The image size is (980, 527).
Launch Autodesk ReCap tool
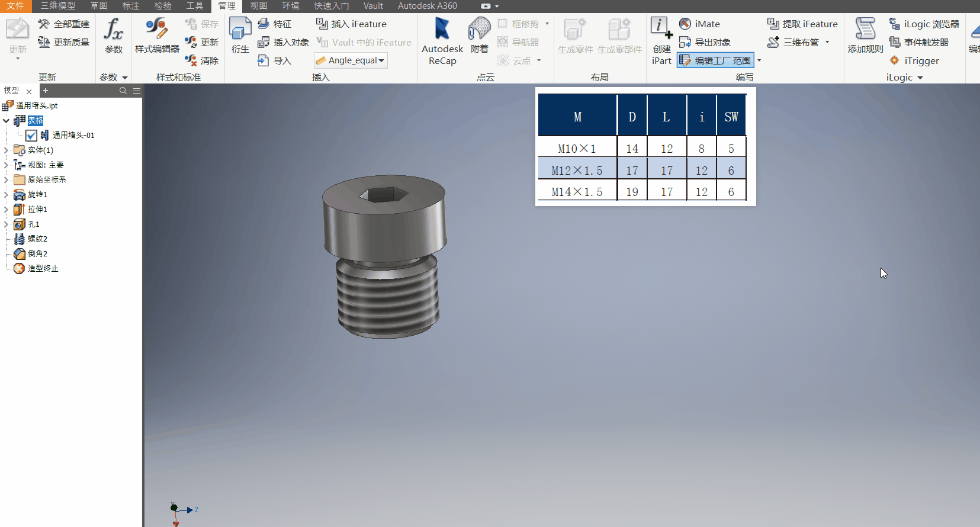coord(442,30)
